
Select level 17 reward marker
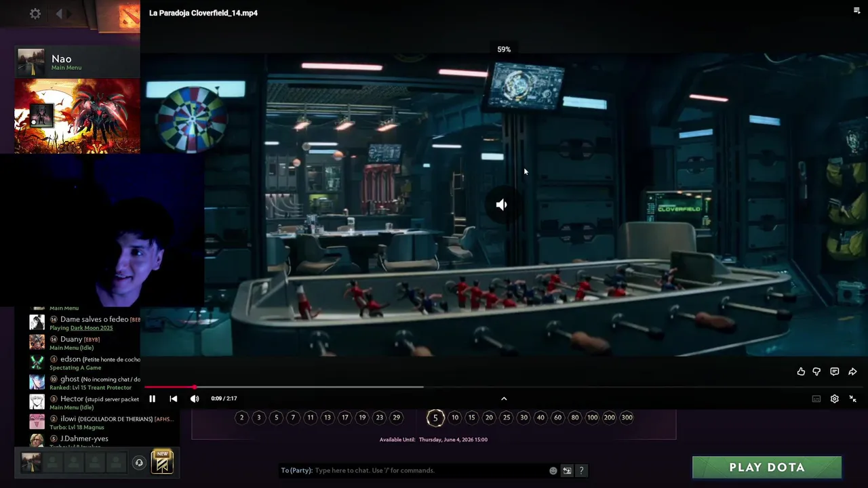345,418
